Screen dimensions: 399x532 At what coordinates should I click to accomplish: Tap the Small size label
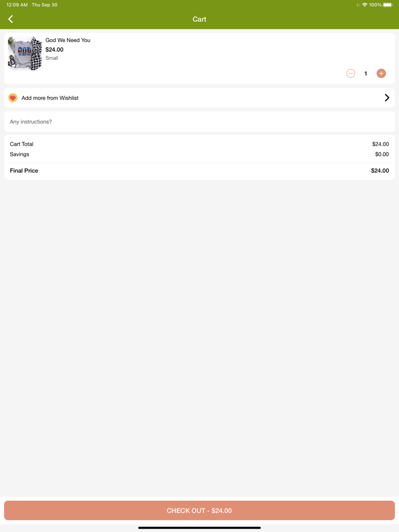(x=52, y=58)
